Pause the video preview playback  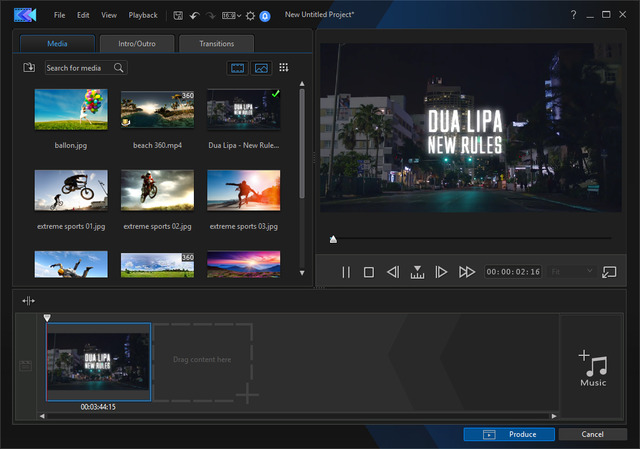[x=346, y=272]
